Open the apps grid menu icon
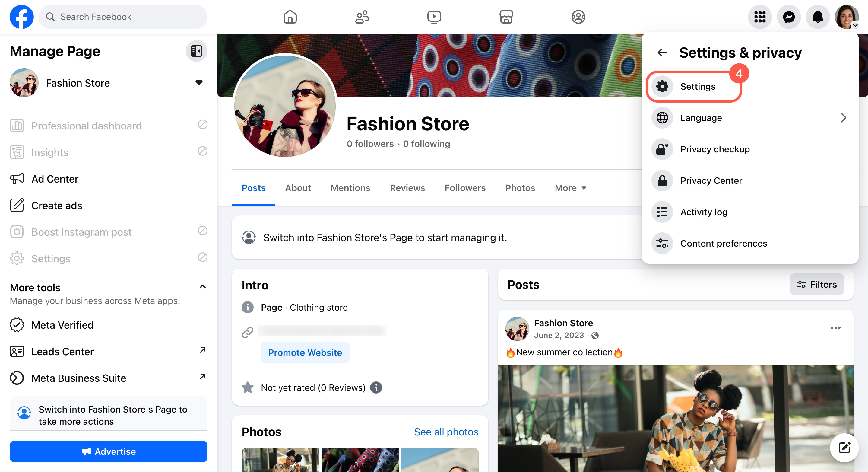 [x=759, y=17]
